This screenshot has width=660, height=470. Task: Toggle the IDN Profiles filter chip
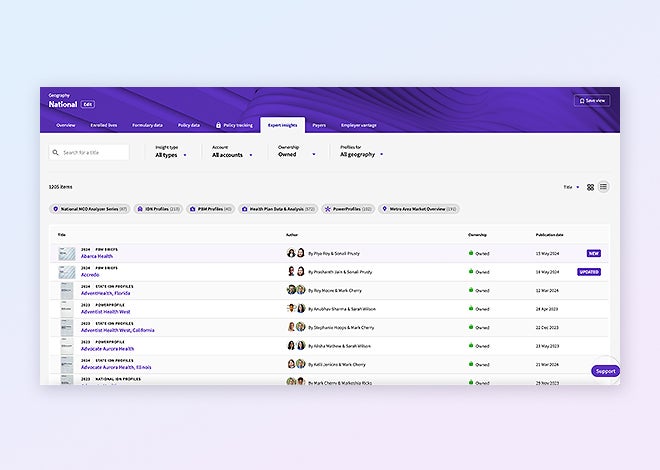pos(159,209)
